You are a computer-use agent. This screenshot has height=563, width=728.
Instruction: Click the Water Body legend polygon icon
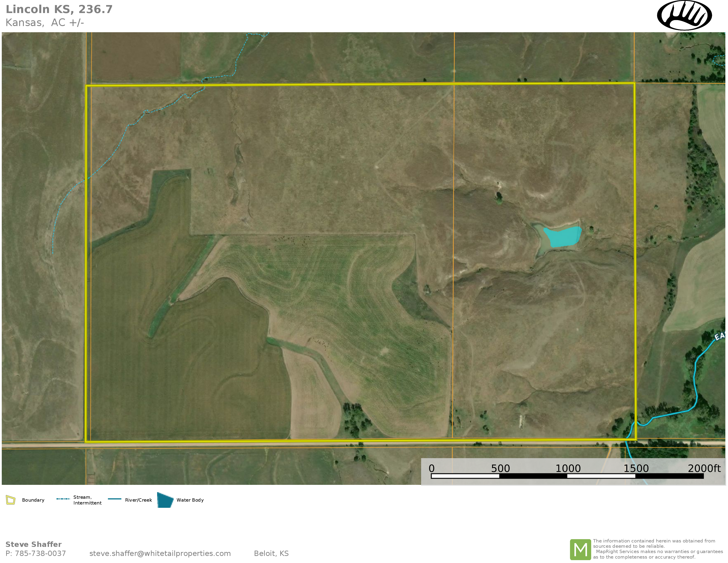click(x=165, y=500)
